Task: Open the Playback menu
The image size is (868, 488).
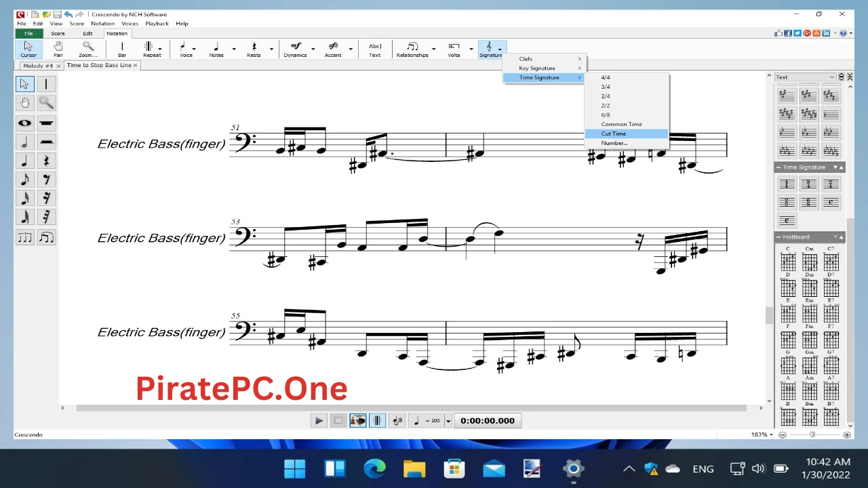Action: pos(157,24)
